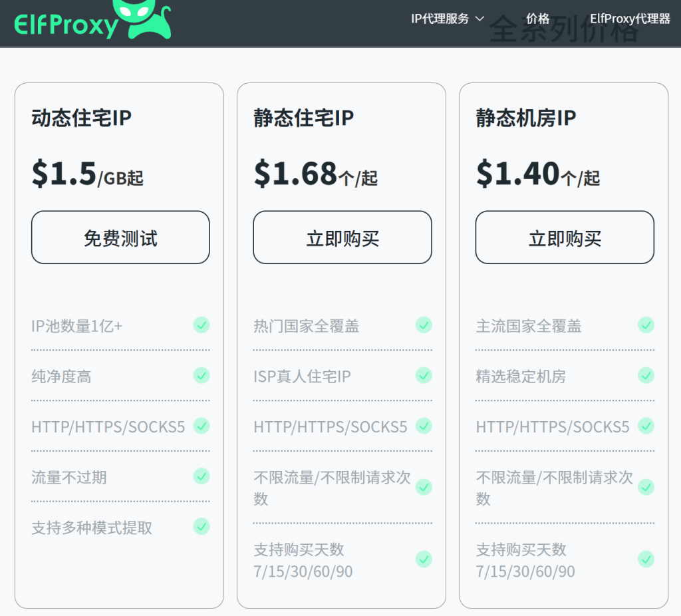Click the $1.5/GB起 price text
The height and width of the screenshot is (616, 681).
click(x=87, y=174)
